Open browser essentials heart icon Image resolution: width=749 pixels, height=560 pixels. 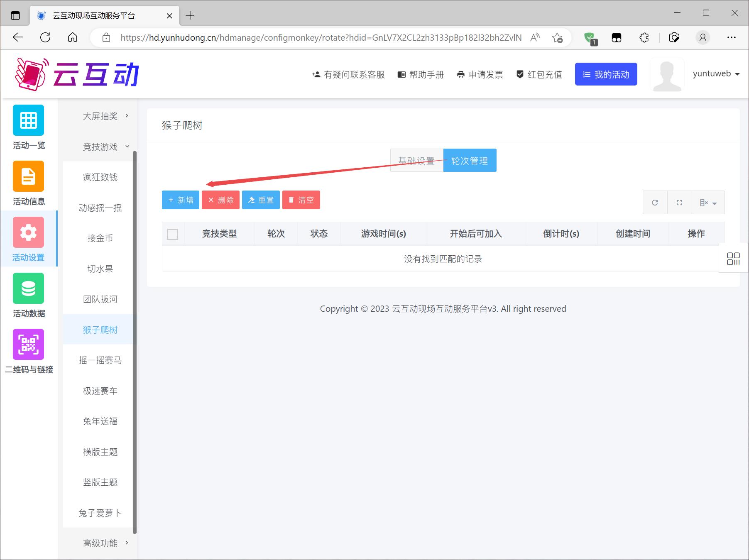(674, 38)
